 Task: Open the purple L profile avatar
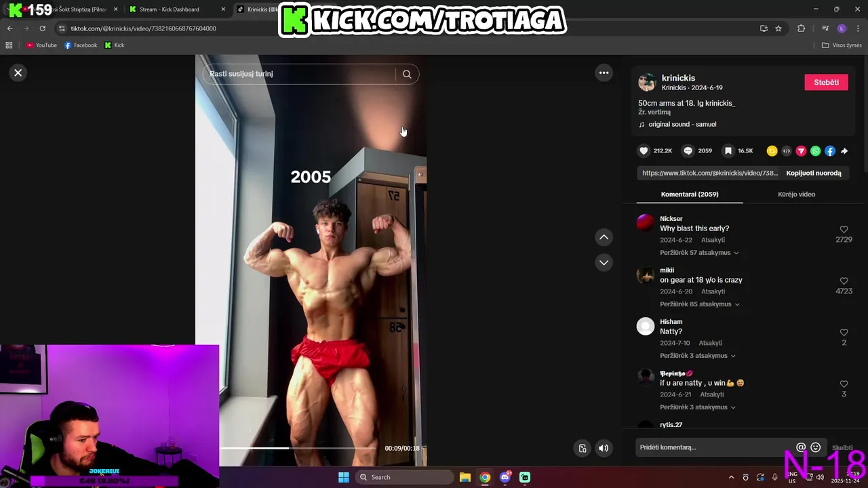(x=842, y=28)
